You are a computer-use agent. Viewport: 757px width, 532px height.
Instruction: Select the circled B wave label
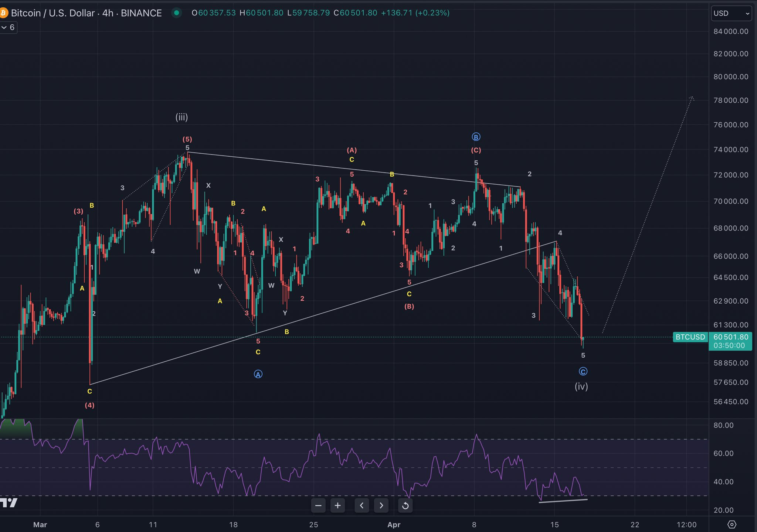click(x=476, y=137)
